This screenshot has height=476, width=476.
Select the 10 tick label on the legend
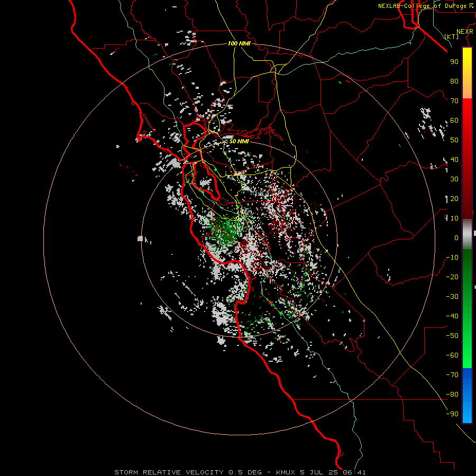tap(454, 218)
